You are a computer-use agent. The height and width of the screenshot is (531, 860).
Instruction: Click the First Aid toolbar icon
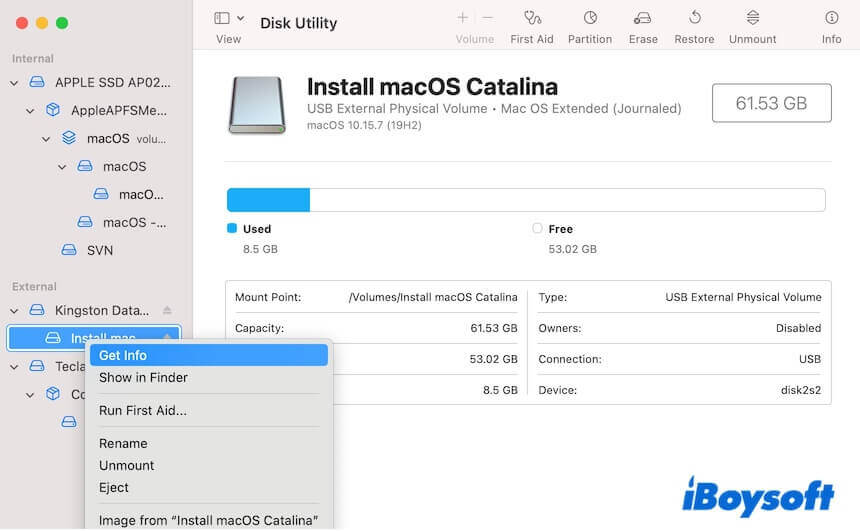click(533, 19)
